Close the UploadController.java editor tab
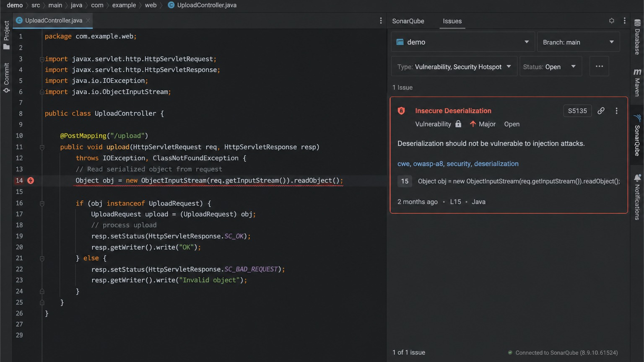Image resolution: width=644 pixels, height=362 pixels. (88, 21)
